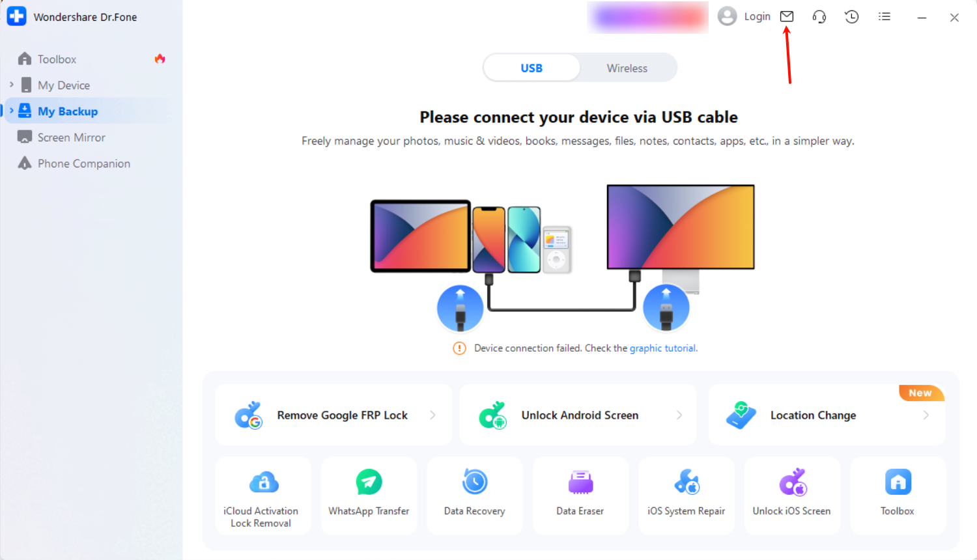The image size is (977, 560).
Task: Click the Toolbox tile in the bottom grid
Action: tap(898, 496)
